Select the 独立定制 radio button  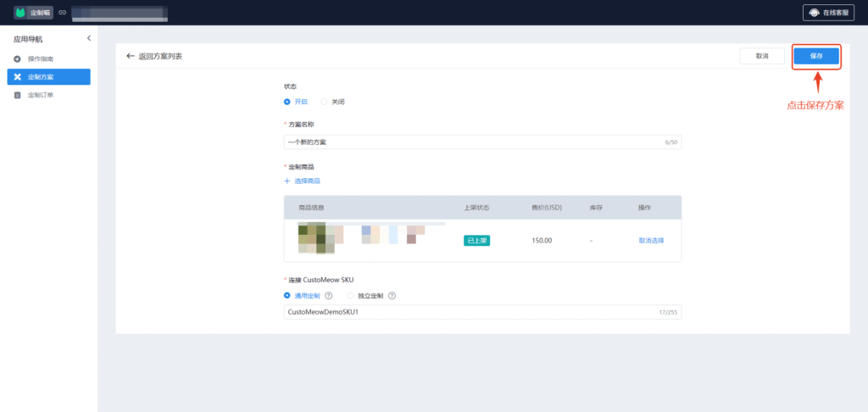350,296
